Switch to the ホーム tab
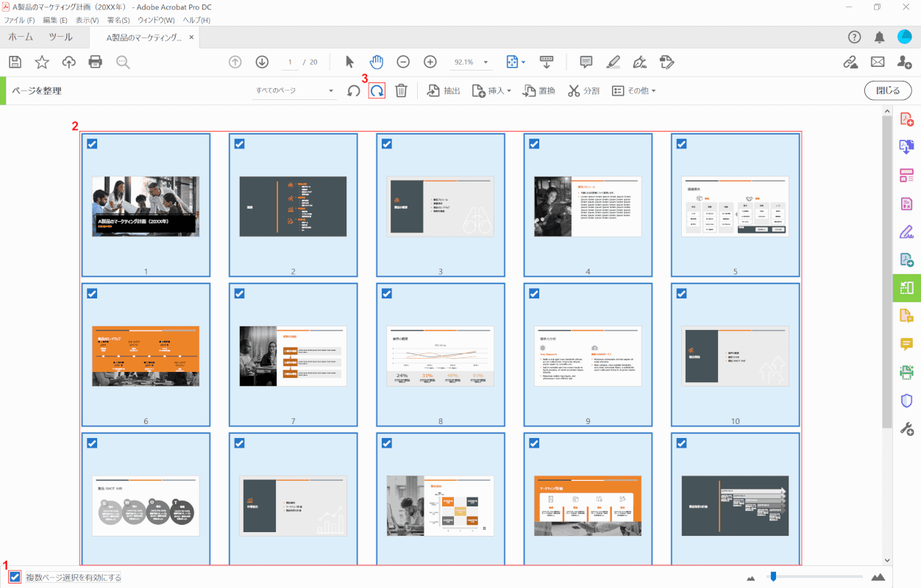 [x=21, y=37]
